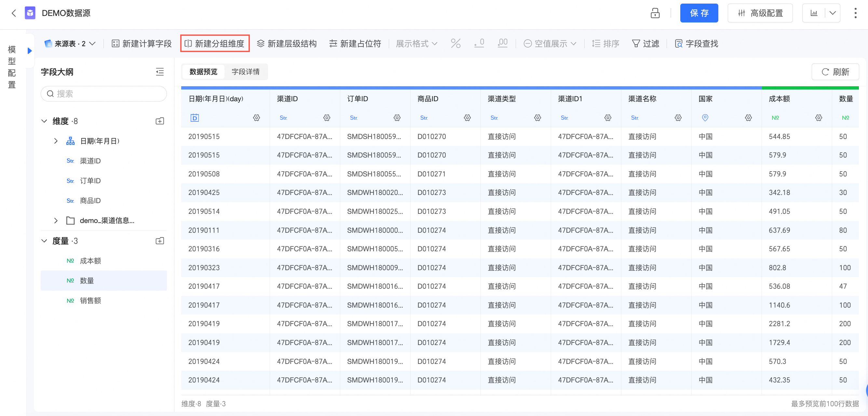Screen dimensions: 868x416
Task: Click the 1140.6 cost cell
Action: point(779,305)
